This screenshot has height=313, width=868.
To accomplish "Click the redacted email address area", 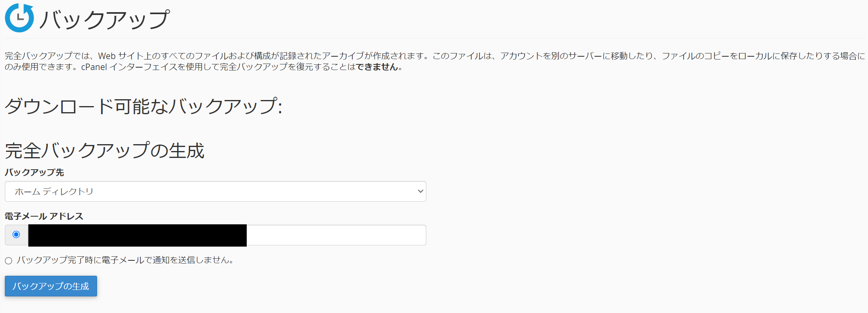I will 138,235.
